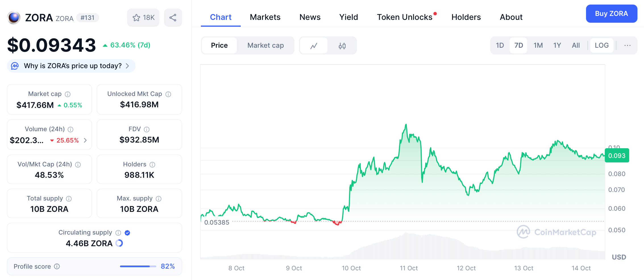Open the Markets tab
The height and width of the screenshot is (280, 644).
(x=265, y=17)
